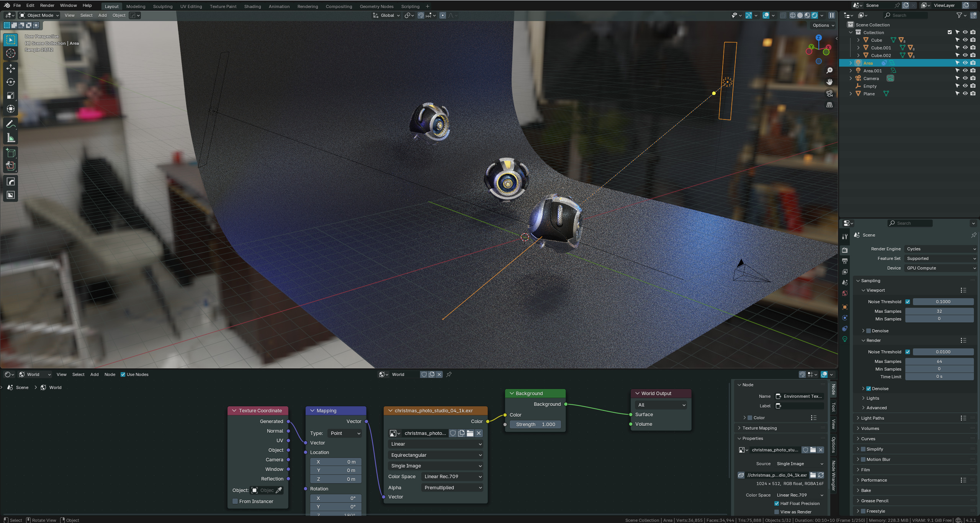980x523 pixels.
Task: Enable Use Nodes checkbox
Action: pos(123,374)
